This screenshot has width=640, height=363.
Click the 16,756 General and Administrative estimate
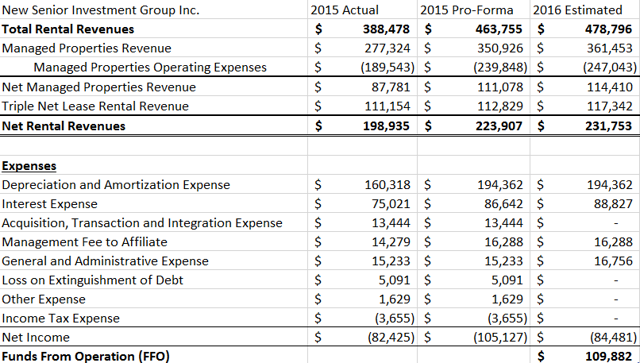point(585,261)
